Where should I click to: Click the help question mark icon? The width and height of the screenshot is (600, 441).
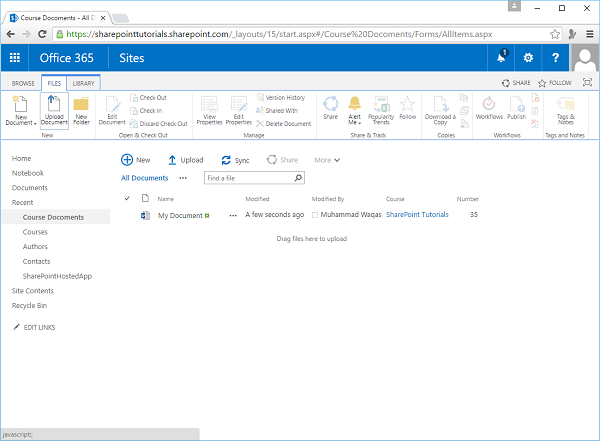pyautogui.click(x=556, y=58)
